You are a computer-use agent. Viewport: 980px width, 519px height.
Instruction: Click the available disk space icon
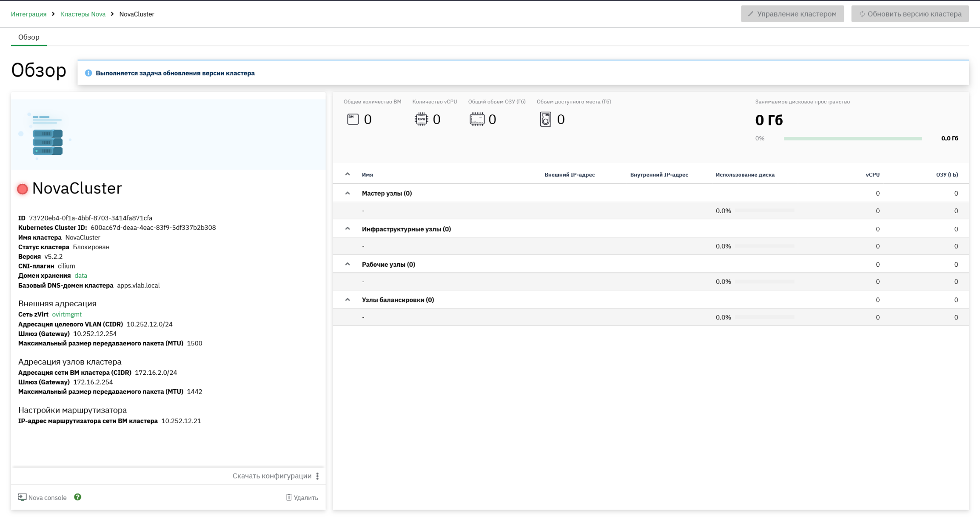tap(545, 119)
